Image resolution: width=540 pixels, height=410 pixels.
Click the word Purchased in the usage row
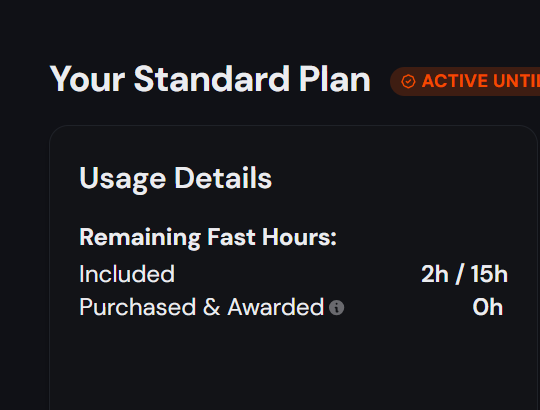138,307
